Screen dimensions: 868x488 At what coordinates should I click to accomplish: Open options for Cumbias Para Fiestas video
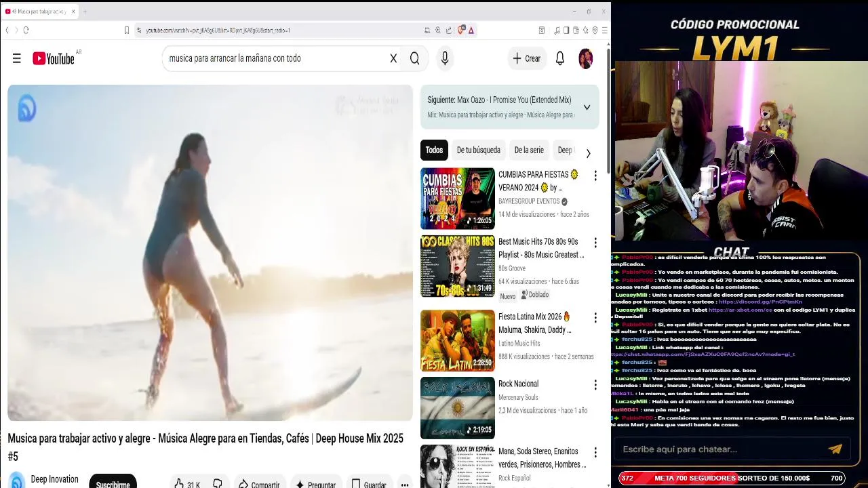(595, 176)
